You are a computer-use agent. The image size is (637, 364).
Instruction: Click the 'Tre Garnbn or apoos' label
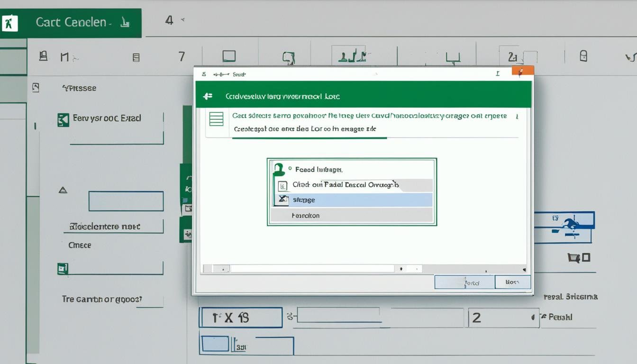click(102, 300)
